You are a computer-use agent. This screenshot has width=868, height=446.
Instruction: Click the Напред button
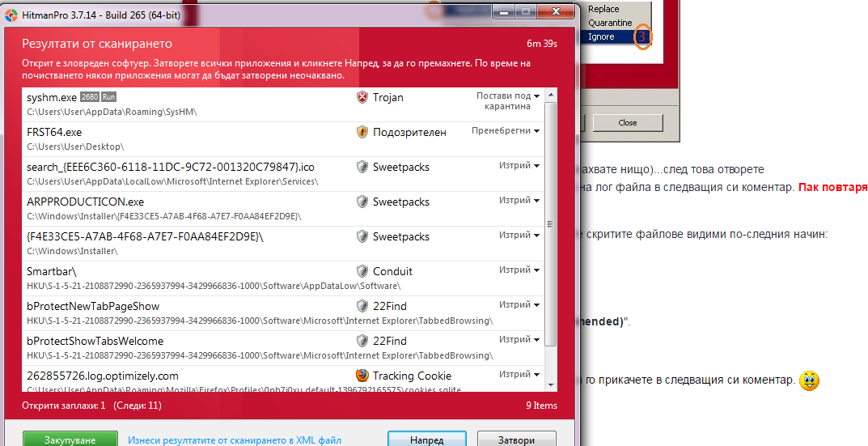point(427,440)
